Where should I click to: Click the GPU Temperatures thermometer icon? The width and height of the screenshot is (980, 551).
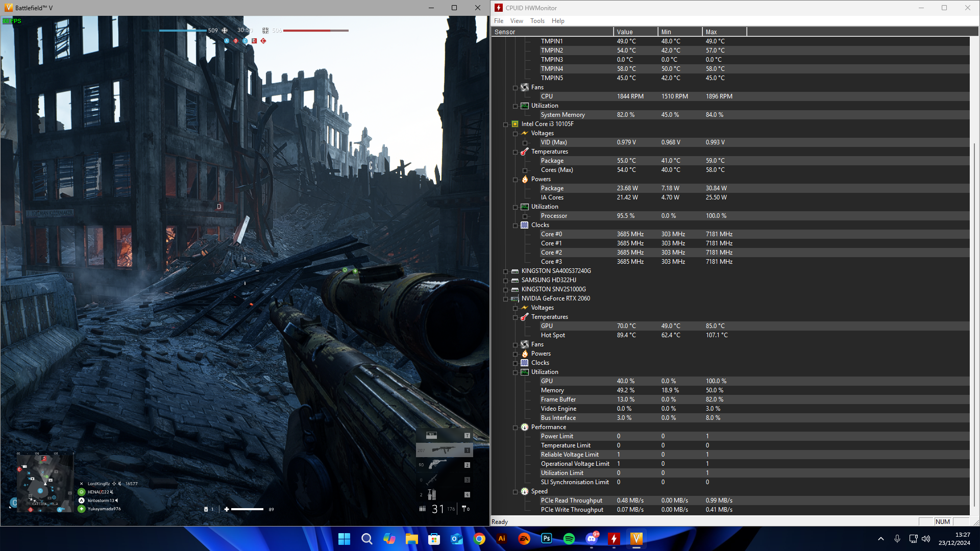(x=525, y=317)
